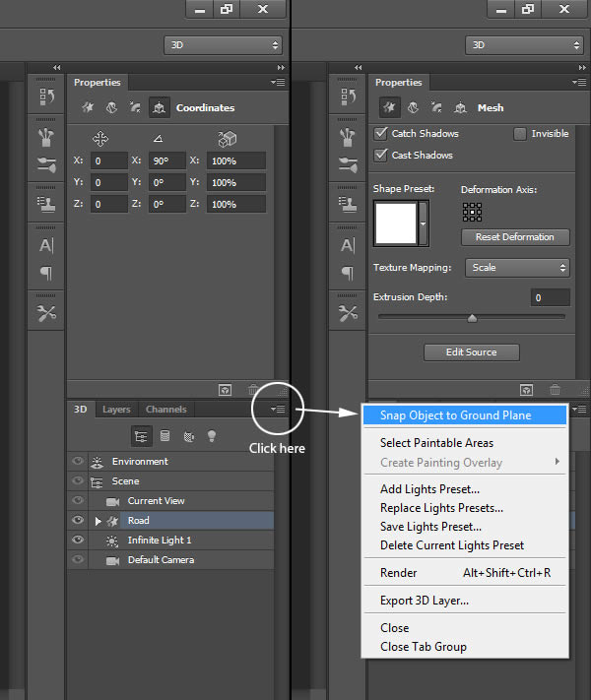Choose Render from the flyout menu

click(x=465, y=573)
